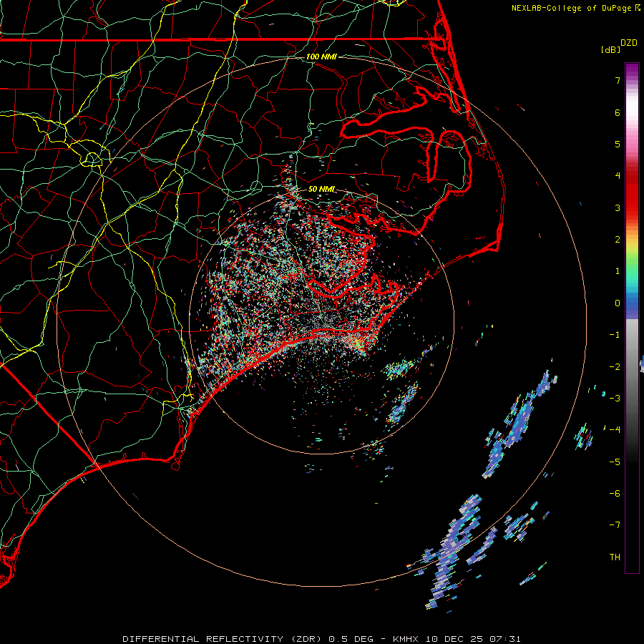644x644 pixels.
Task: Click the 5 value on the scale
Action: pos(618,144)
